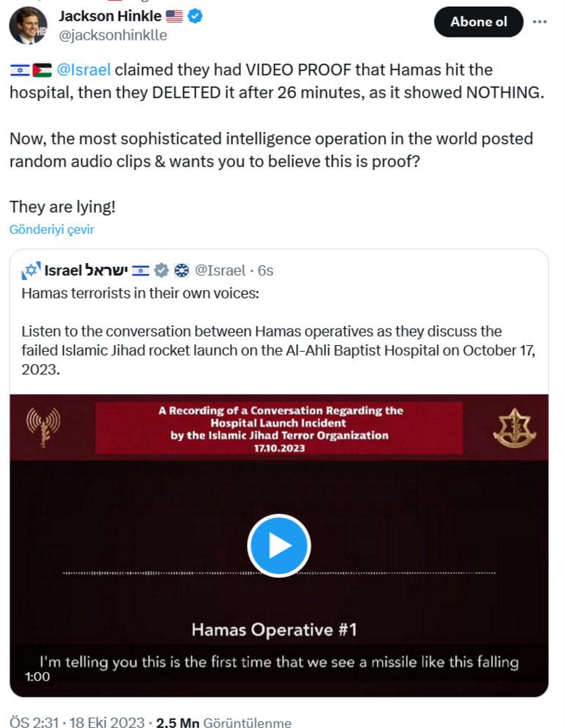Click the 1:00 video duration label
Image resolution: width=565 pixels, height=728 pixels.
[37, 677]
